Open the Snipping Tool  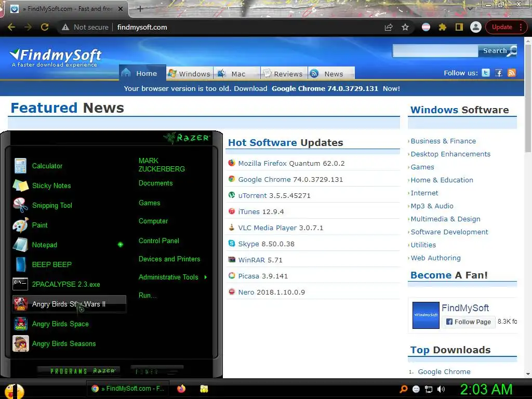pos(68,205)
